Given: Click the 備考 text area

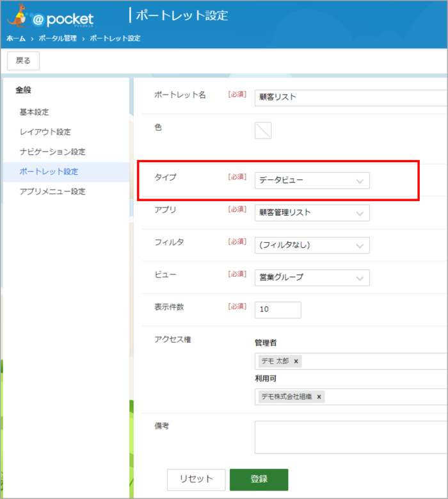Looking at the screenshot, I should (351, 438).
